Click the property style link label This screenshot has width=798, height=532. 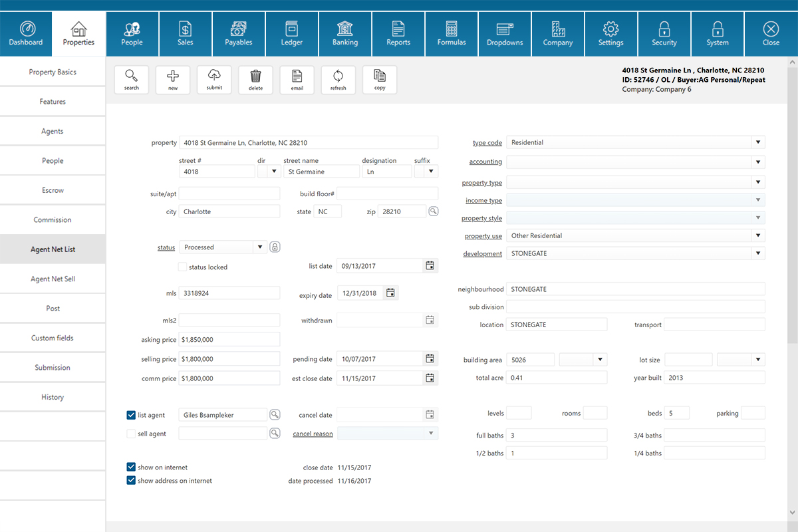tap(481, 218)
